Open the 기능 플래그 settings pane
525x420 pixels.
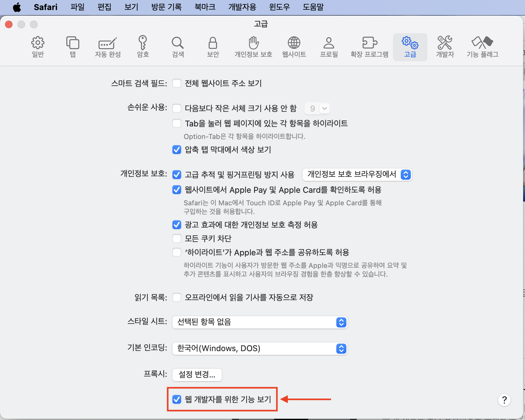coord(482,46)
